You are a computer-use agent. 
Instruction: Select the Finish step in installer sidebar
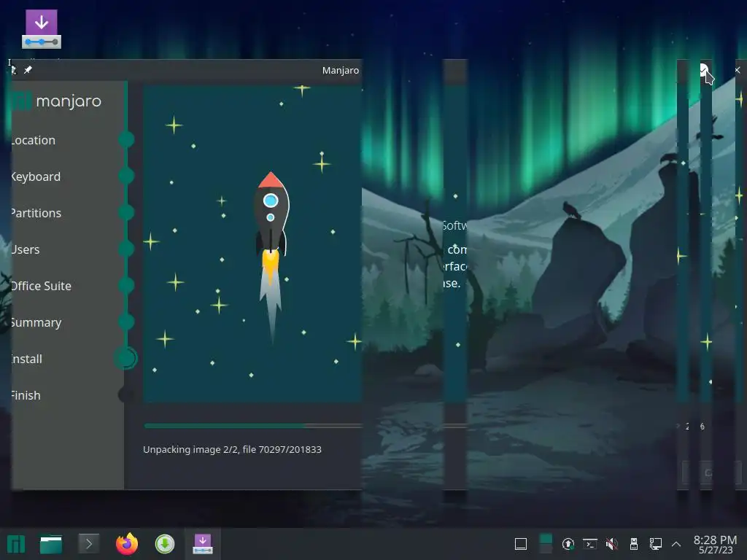tap(26, 395)
